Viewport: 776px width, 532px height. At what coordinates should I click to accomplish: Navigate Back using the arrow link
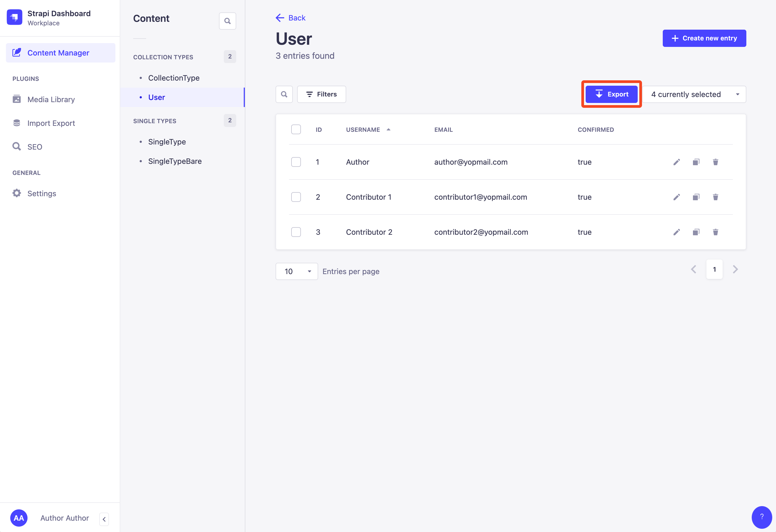pyautogui.click(x=290, y=18)
